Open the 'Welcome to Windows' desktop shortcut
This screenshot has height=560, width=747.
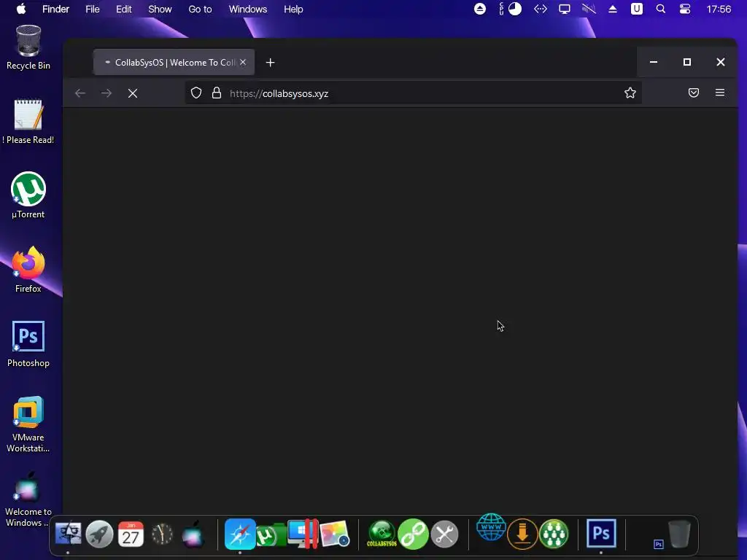coord(28,499)
